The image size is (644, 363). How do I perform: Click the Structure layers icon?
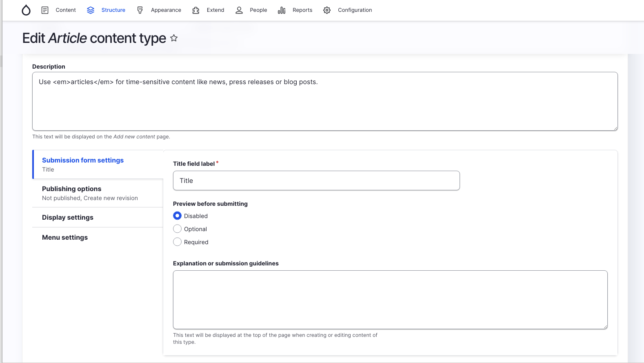point(91,10)
